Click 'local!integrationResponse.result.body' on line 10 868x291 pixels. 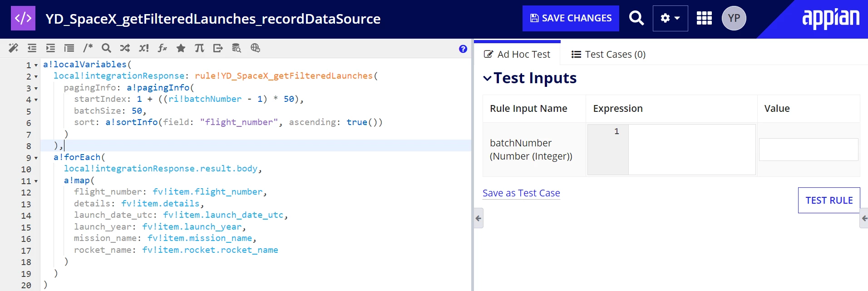pos(161,169)
